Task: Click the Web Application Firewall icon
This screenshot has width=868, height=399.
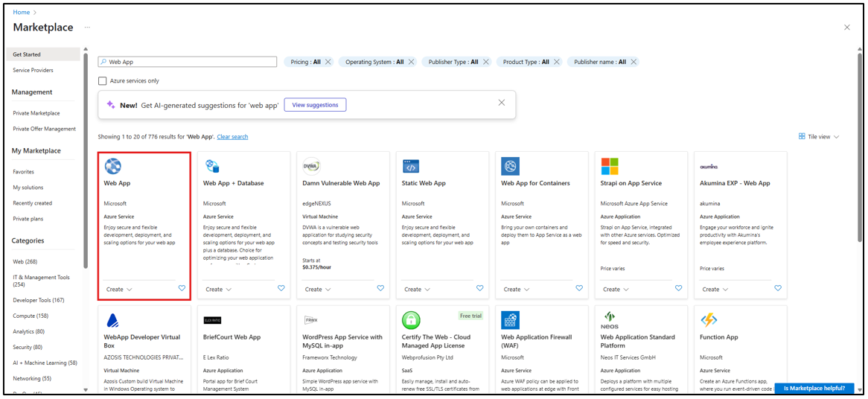Action: (510, 320)
